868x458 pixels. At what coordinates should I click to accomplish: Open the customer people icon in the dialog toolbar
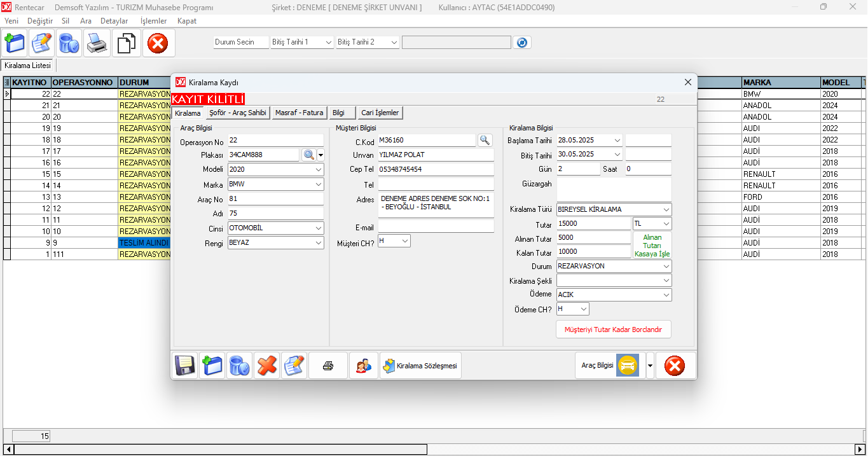(x=364, y=366)
